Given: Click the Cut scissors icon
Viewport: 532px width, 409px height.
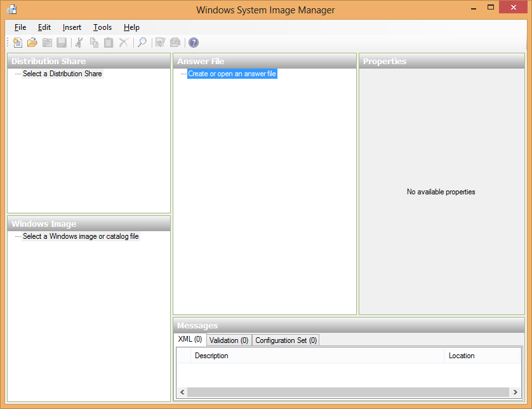Looking at the screenshot, I should tap(79, 43).
